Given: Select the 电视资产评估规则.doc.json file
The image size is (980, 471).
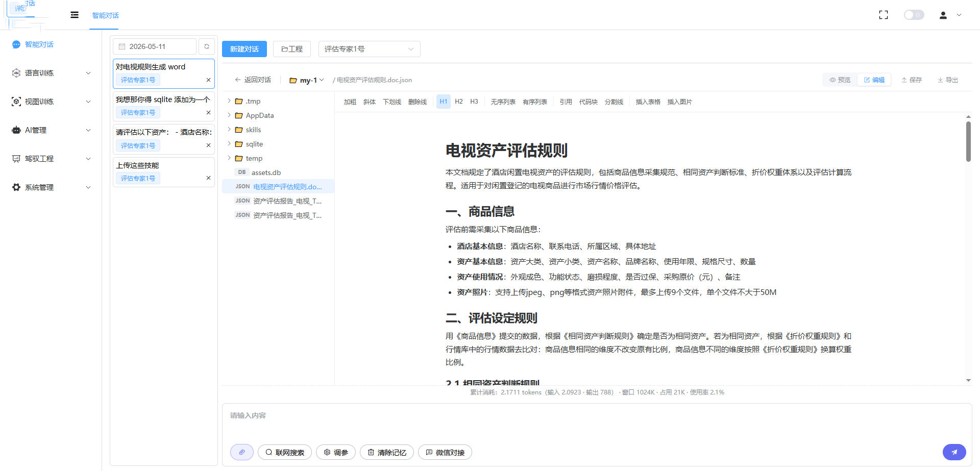Looking at the screenshot, I should click(278, 187).
